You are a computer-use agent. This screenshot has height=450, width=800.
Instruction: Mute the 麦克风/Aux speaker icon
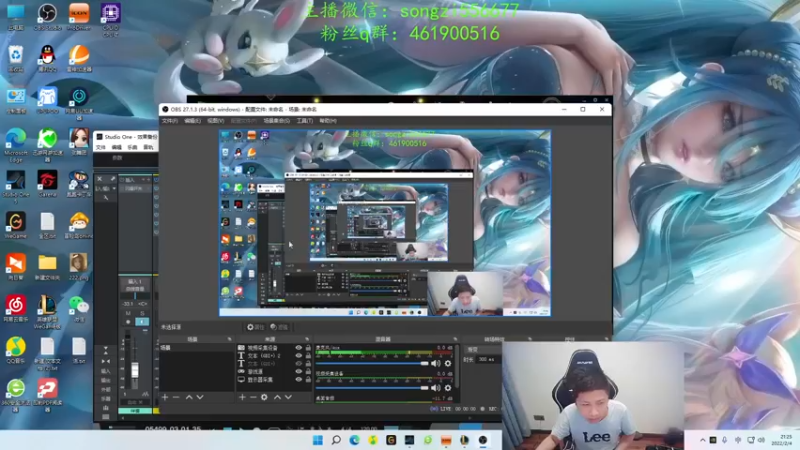pyautogui.click(x=435, y=363)
